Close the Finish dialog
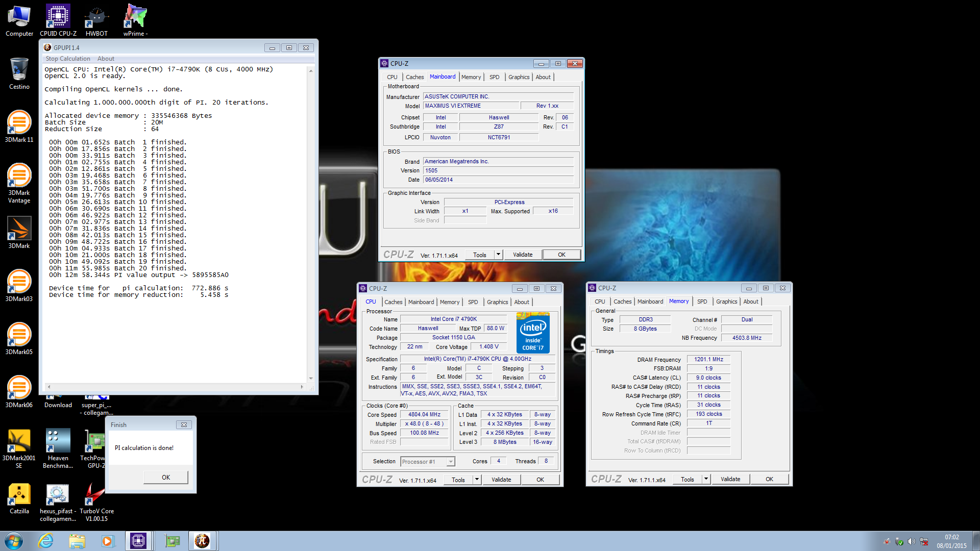The height and width of the screenshot is (551, 980). tap(184, 424)
